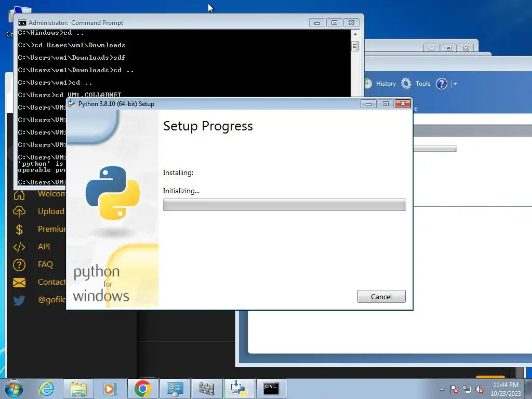Open the muted volume tray icon
The height and width of the screenshot is (399, 532).
[x=480, y=389]
